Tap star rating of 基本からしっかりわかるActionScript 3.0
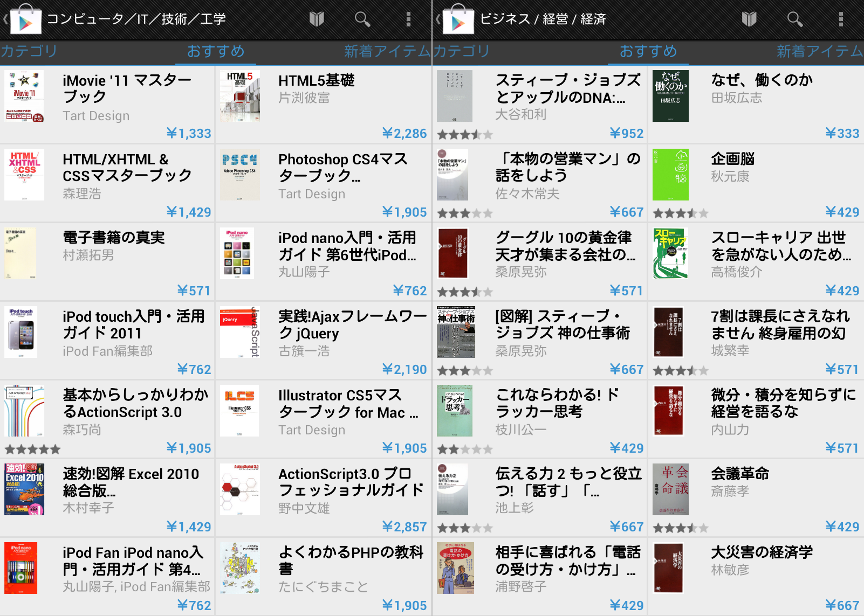 click(x=32, y=449)
